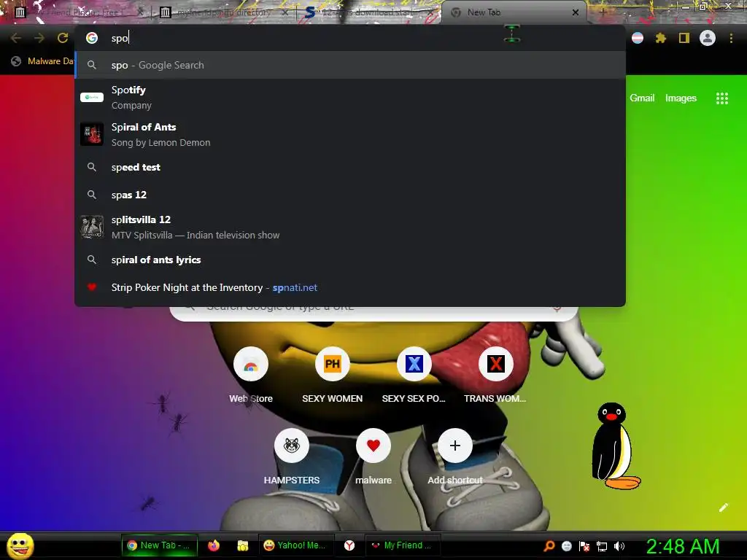Select the splitsvilla 12 suggestion
The height and width of the screenshot is (560, 747).
click(x=350, y=227)
